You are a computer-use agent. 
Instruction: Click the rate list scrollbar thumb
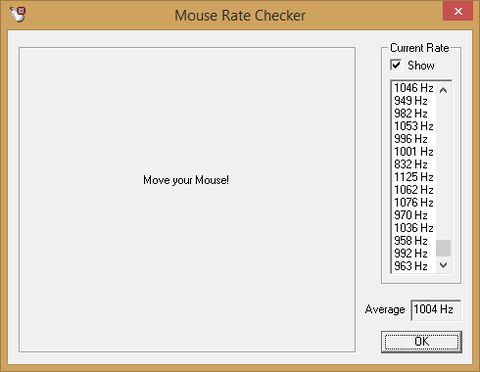click(x=443, y=248)
